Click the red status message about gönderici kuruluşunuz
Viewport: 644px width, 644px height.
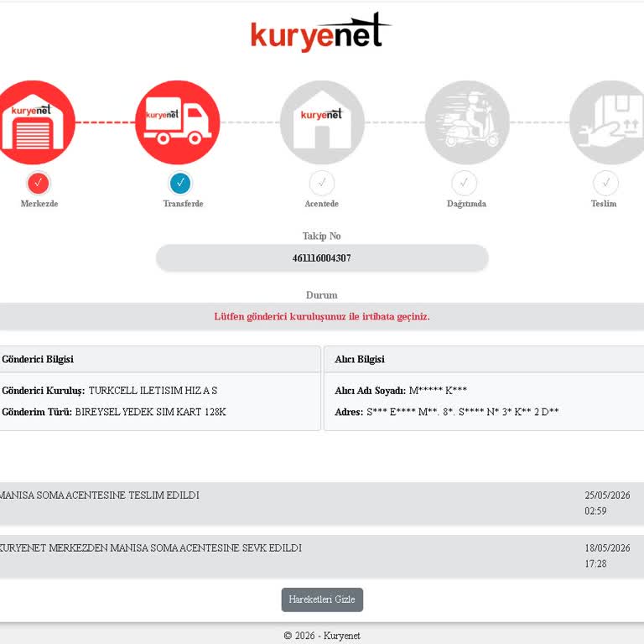click(322, 317)
